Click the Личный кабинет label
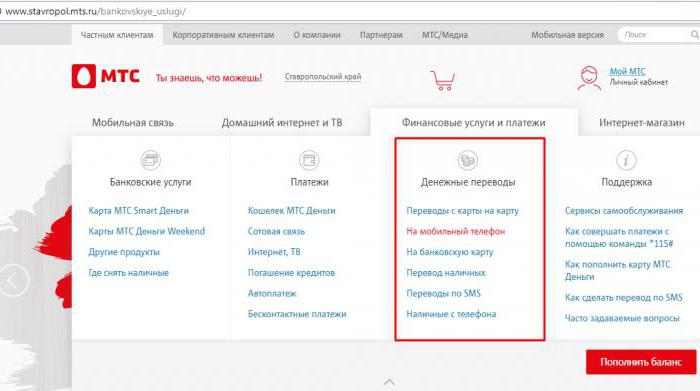 coord(639,82)
